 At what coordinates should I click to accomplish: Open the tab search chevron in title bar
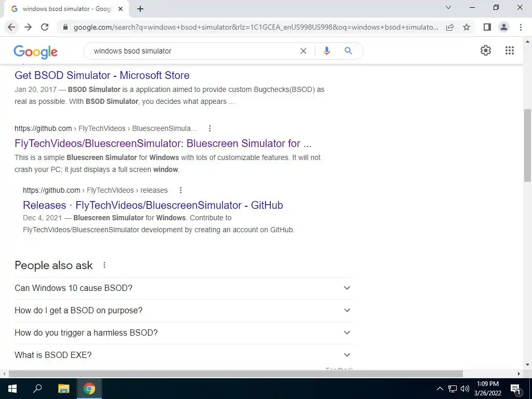(x=448, y=7)
